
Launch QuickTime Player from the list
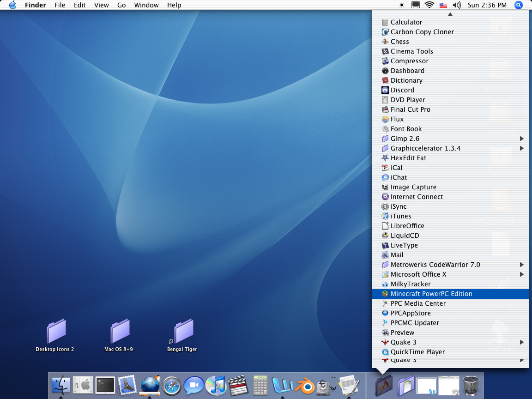coord(417,352)
